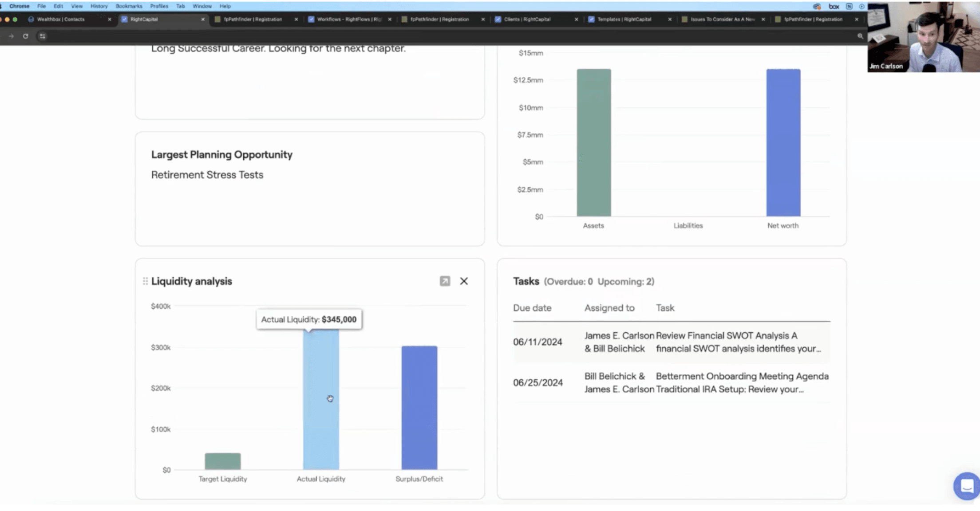Open the Edit menu
Screen dimensions: 980x511
(58, 6)
